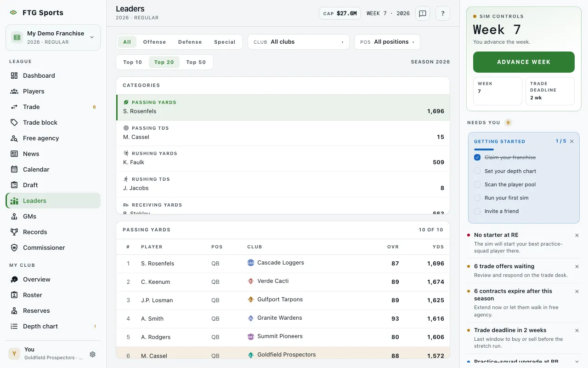588x368 pixels.
Task: Open the Calendar icon in sidebar
Action: (x=14, y=169)
